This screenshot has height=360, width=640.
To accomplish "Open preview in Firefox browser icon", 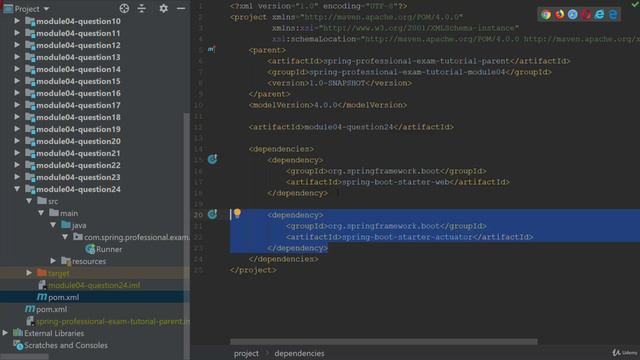I will click(559, 15).
